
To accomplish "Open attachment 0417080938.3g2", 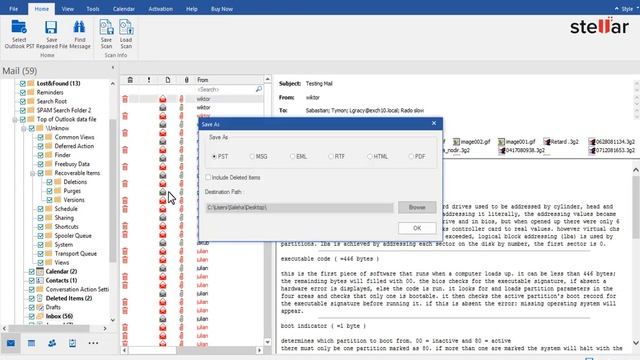I will [522, 151].
